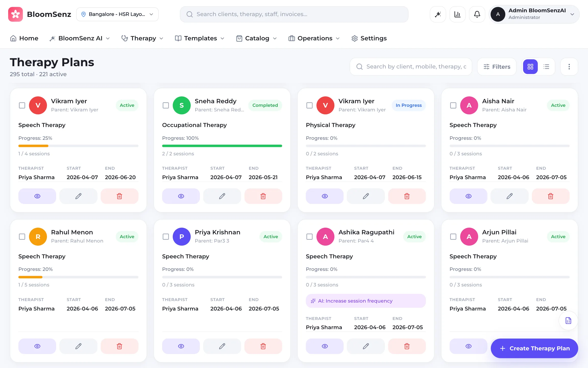Check the Aisha Nair plan checkbox
This screenshot has height=368, width=588.
tap(453, 105)
